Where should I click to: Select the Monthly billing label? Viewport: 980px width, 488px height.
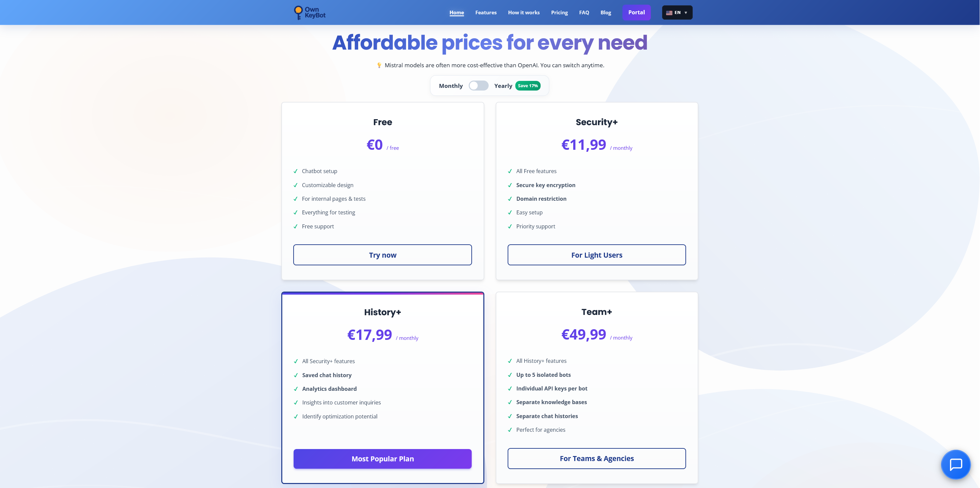(450, 86)
